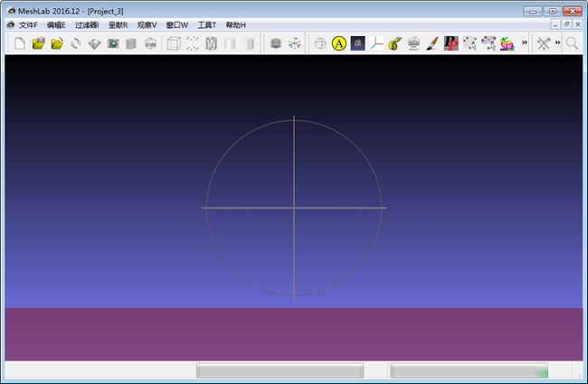Close the Project_3 document sub-window
This screenshot has width=588, height=384.
[x=578, y=24]
